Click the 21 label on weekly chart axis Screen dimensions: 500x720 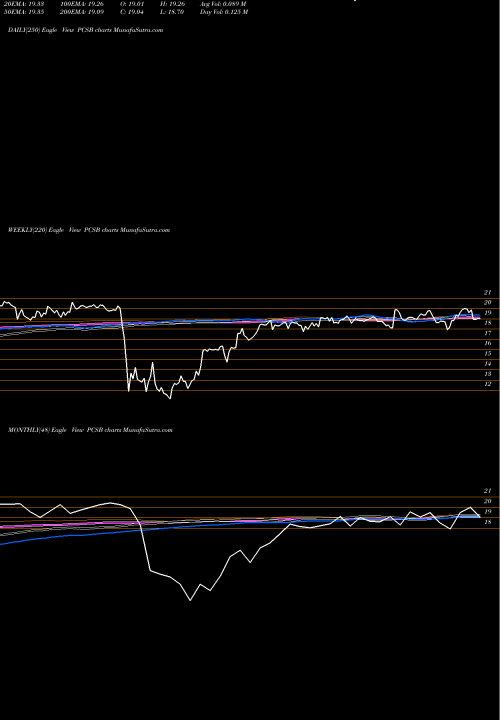pyautogui.click(x=488, y=292)
